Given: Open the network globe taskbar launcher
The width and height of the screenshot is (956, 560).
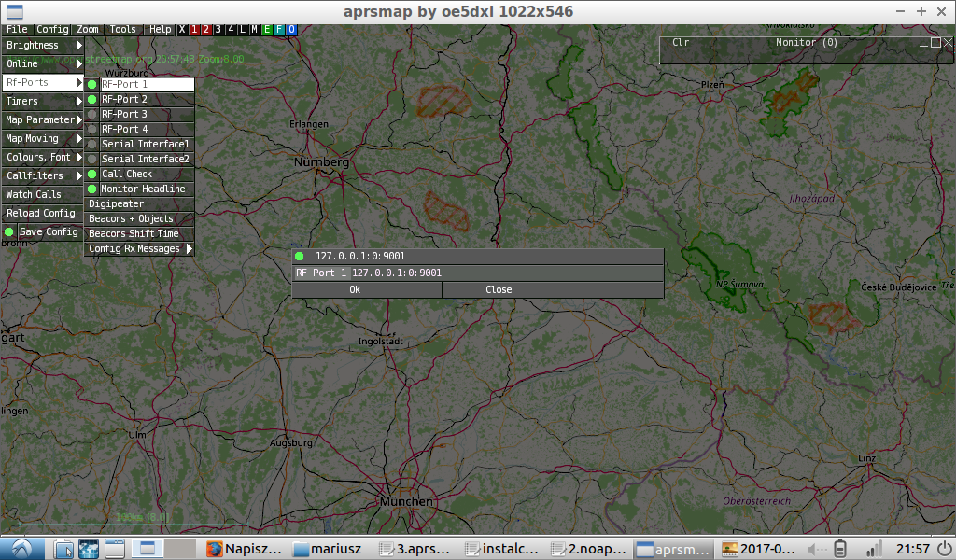Looking at the screenshot, I should pyautogui.click(x=89, y=549).
